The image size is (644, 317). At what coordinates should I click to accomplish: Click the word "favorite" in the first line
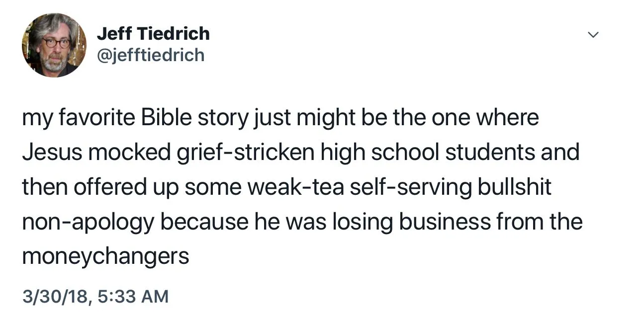coord(94,118)
